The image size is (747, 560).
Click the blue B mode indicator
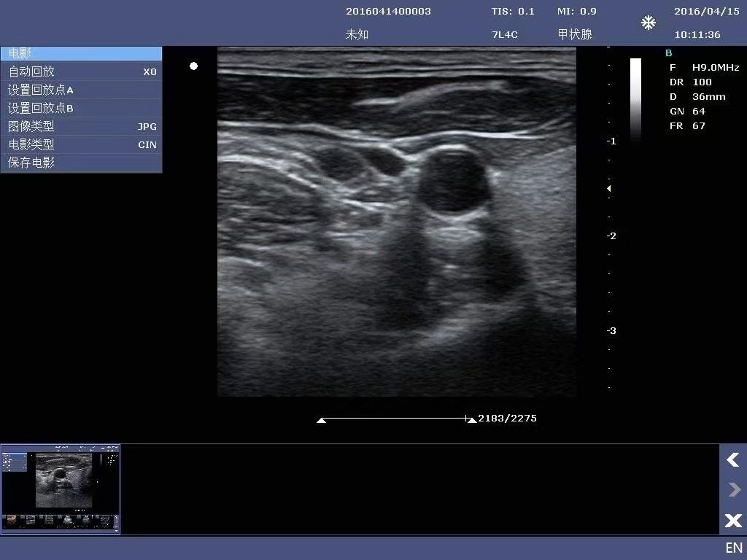pos(668,52)
